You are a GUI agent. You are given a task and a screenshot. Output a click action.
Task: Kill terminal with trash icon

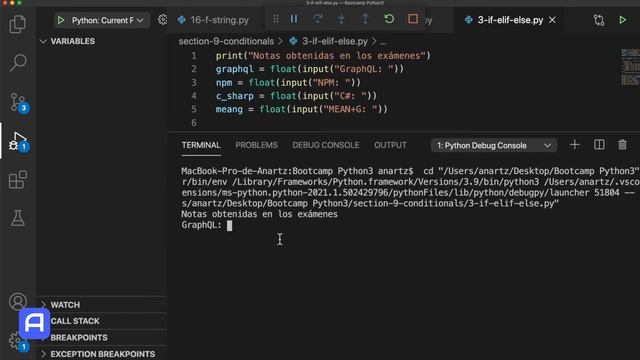pos(622,145)
